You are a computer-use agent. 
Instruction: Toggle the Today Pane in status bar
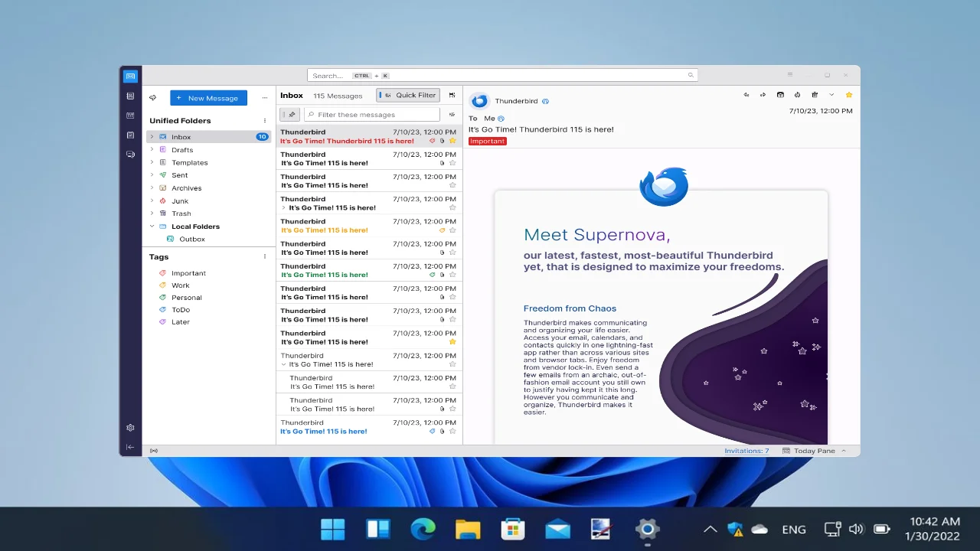(814, 451)
